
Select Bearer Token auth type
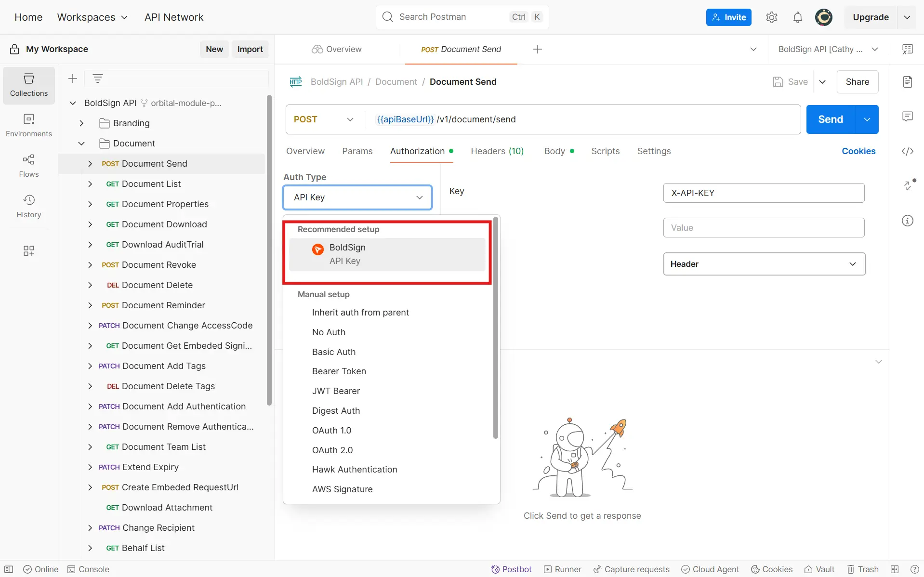tap(339, 371)
